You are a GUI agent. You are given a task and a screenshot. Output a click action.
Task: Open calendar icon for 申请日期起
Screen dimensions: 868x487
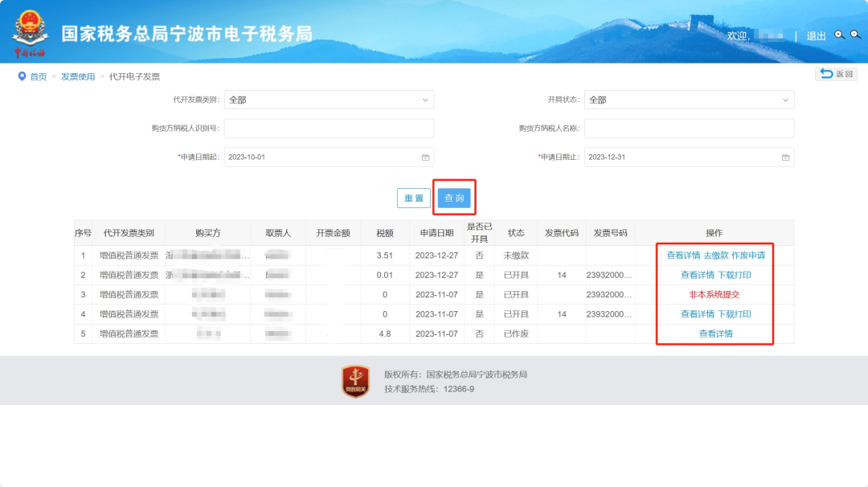(x=425, y=158)
